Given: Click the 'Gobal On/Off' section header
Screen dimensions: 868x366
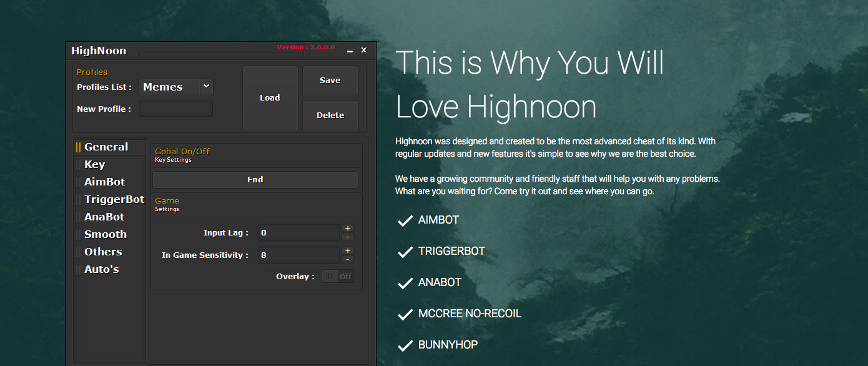Looking at the screenshot, I should pyautogui.click(x=182, y=152).
